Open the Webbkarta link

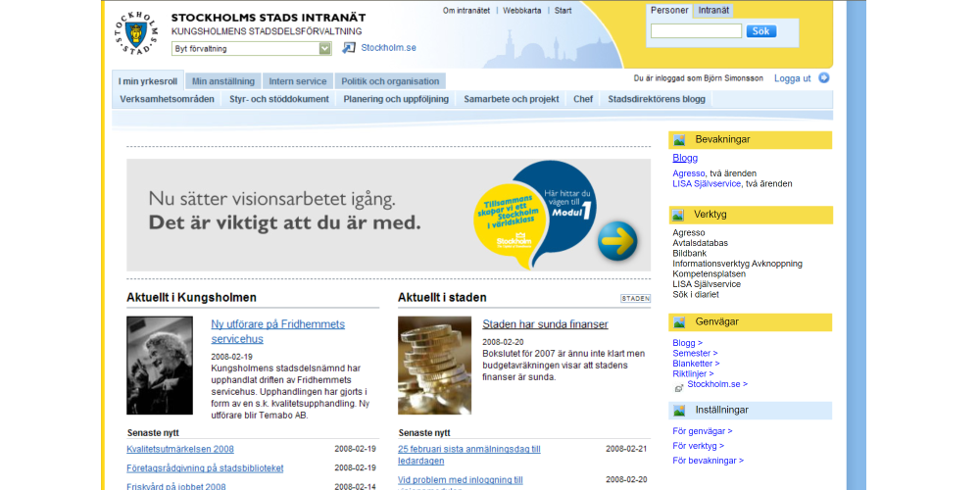(522, 11)
